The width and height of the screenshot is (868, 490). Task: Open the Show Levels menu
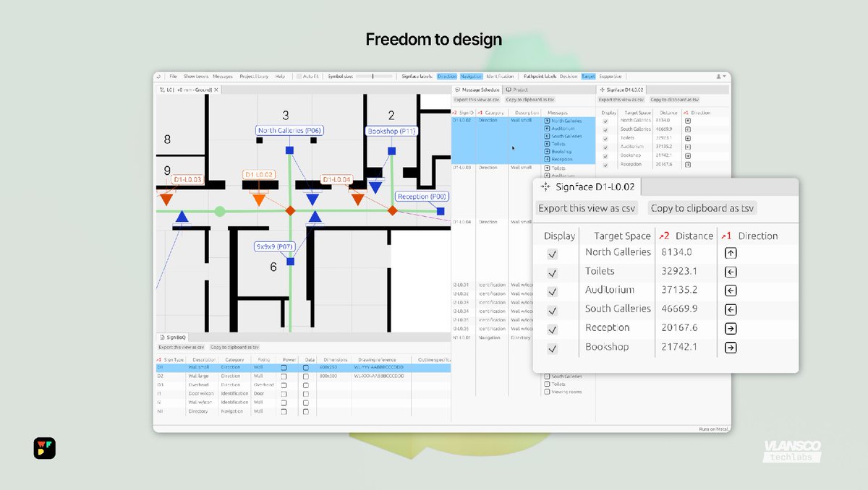tap(195, 76)
